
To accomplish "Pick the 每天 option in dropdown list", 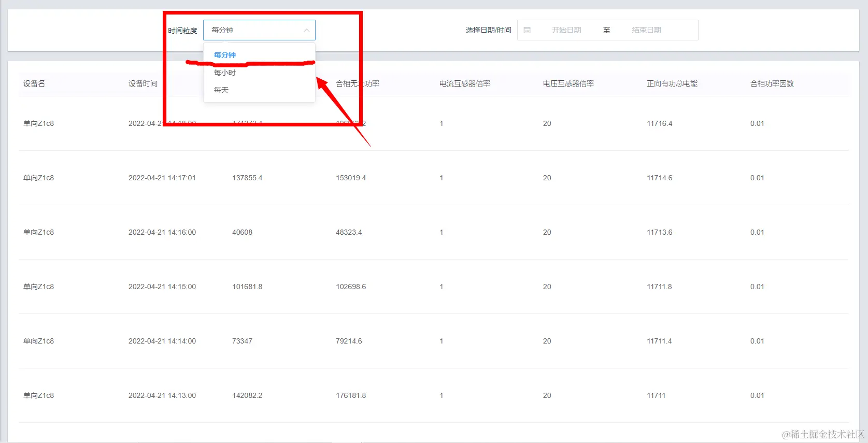I will 259,90.
